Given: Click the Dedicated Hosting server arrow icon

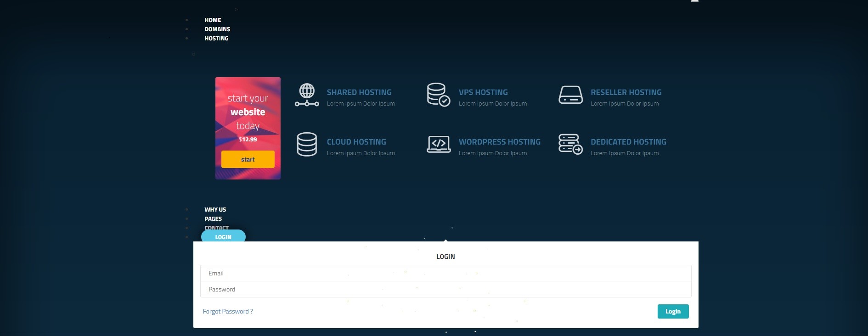Looking at the screenshot, I should pyautogui.click(x=570, y=144).
